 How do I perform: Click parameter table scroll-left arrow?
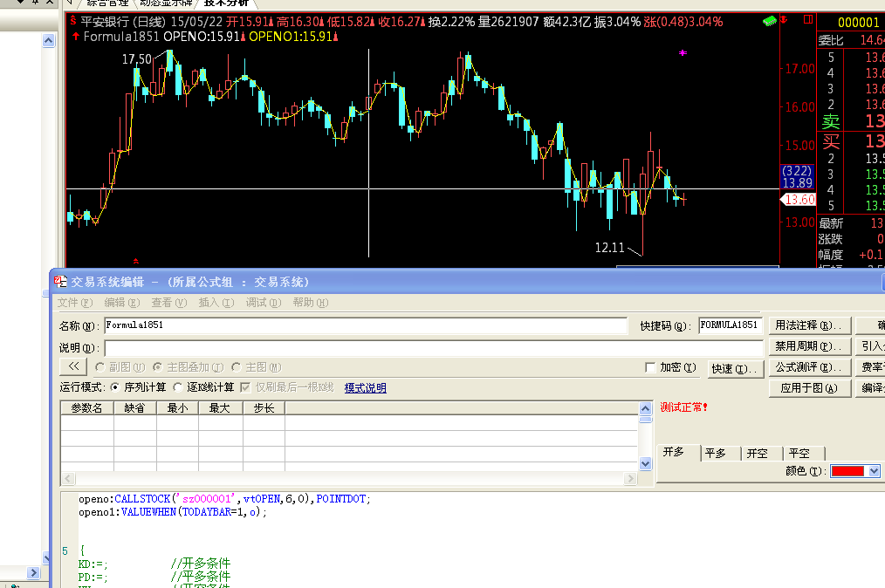point(68,479)
